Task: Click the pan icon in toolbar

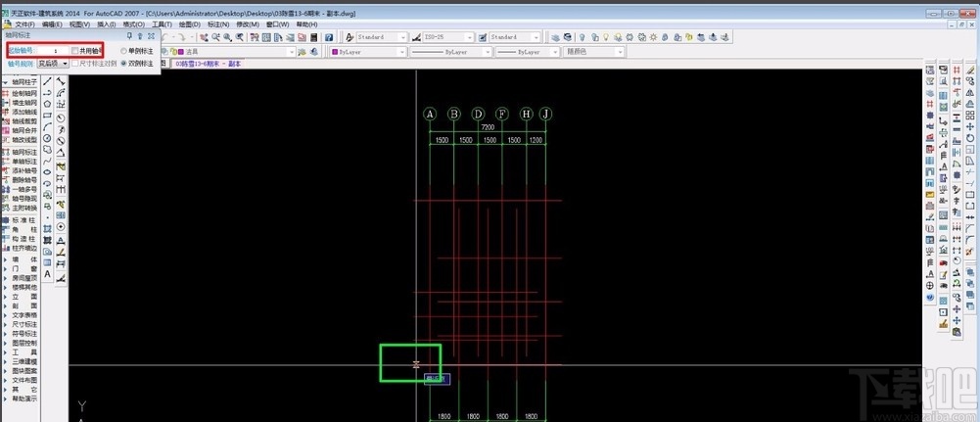Action: click(x=204, y=37)
